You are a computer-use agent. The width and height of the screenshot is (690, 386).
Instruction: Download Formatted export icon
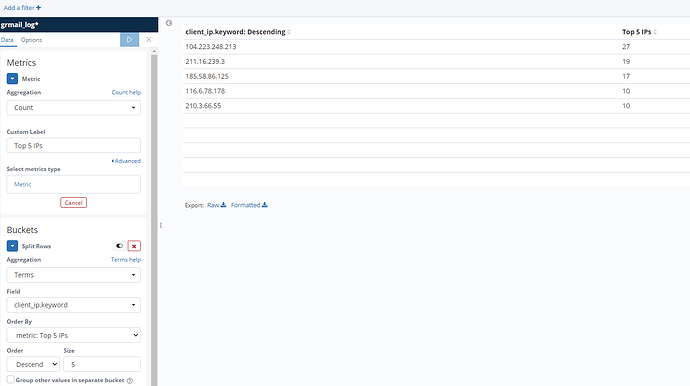pos(264,205)
